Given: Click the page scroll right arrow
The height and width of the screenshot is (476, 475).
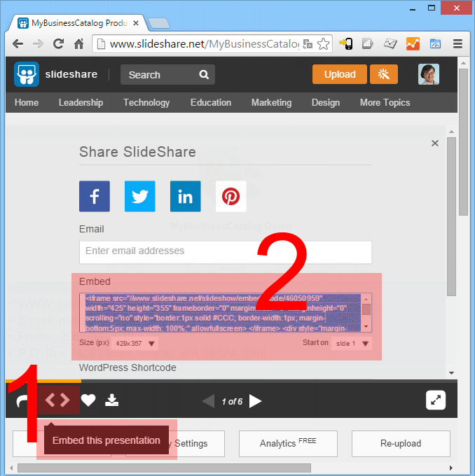Looking at the screenshot, I should [451, 468].
